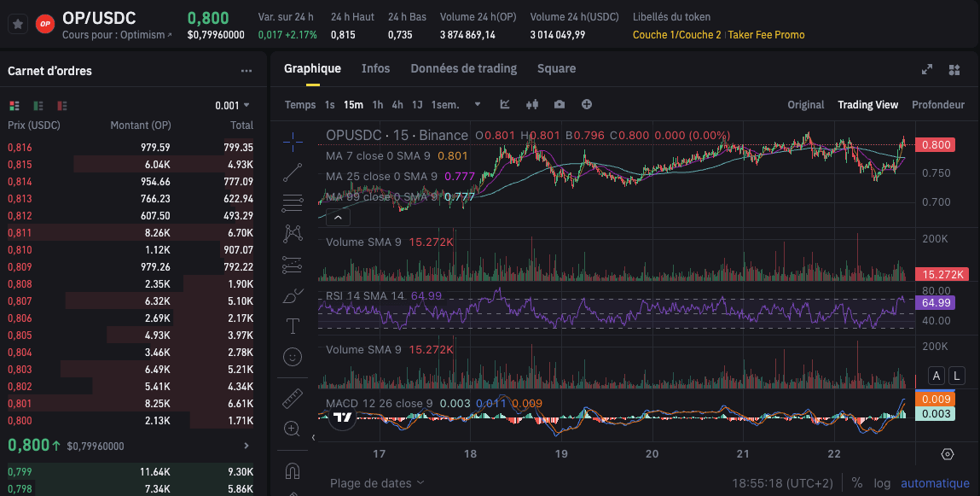Toggle log scale L button
Viewport: 980px width, 496px height.
click(x=957, y=376)
